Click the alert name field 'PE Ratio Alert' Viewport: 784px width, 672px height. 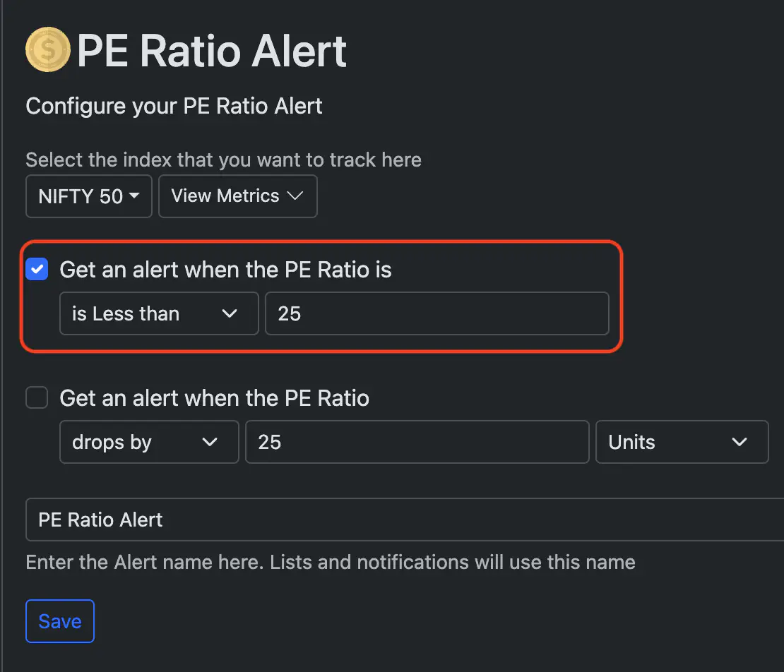[x=405, y=520]
